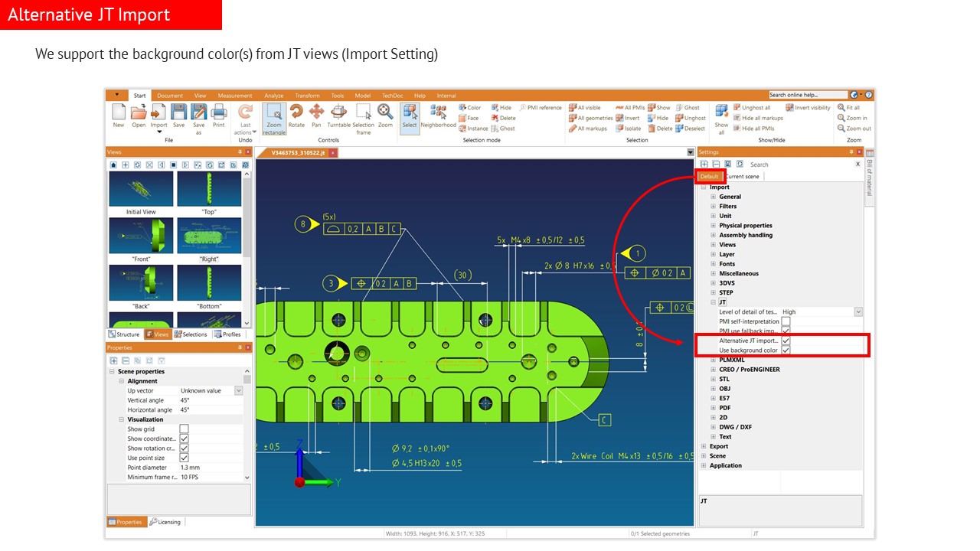Open the online help question mark icon
This screenshot has width=980, height=551.
[x=868, y=95]
